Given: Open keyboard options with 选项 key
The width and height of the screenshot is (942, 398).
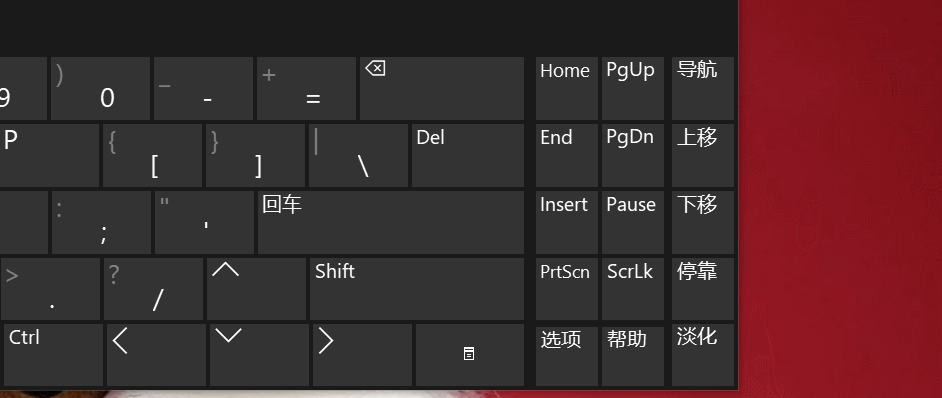Looking at the screenshot, I should [x=567, y=355].
